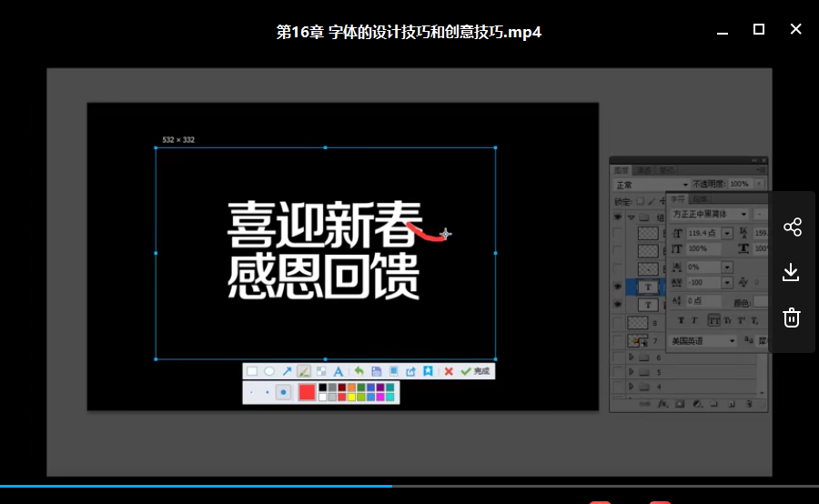Image resolution: width=819 pixels, height=504 pixels.
Task: Select layer 8 thumbnail
Action: click(x=638, y=323)
